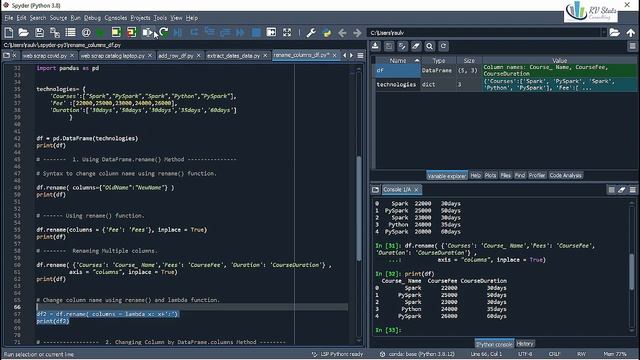Search variables with magnifier icon
The width and height of the screenshot is (640, 360).
coord(429,46)
